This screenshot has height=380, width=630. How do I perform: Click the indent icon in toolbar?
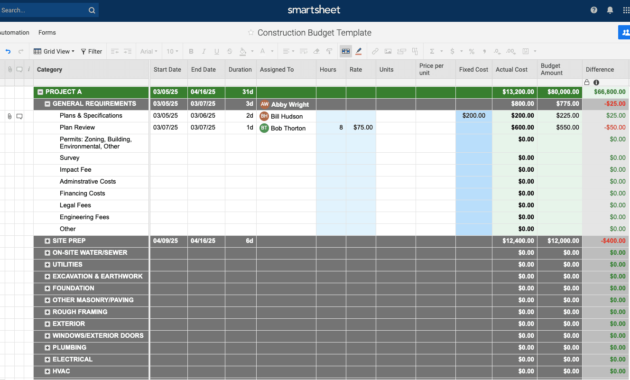(x=127, y=51)
